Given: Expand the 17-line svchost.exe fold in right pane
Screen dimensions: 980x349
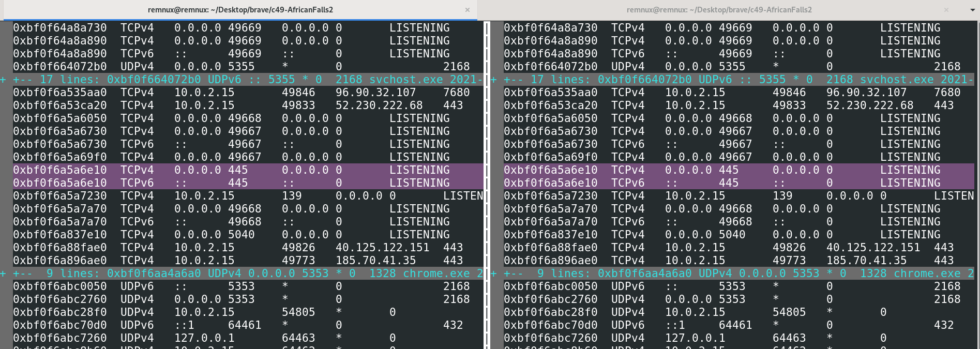Looking at the screenshot, I should 494,80.
